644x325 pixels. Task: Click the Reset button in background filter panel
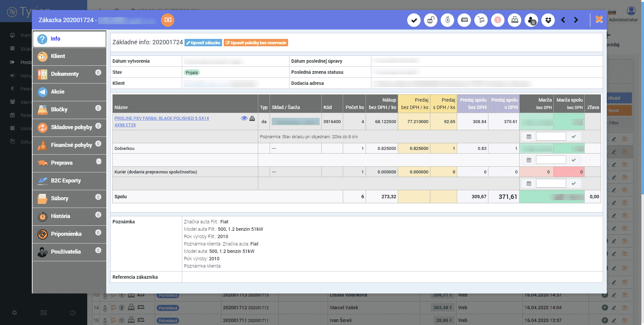620,111
